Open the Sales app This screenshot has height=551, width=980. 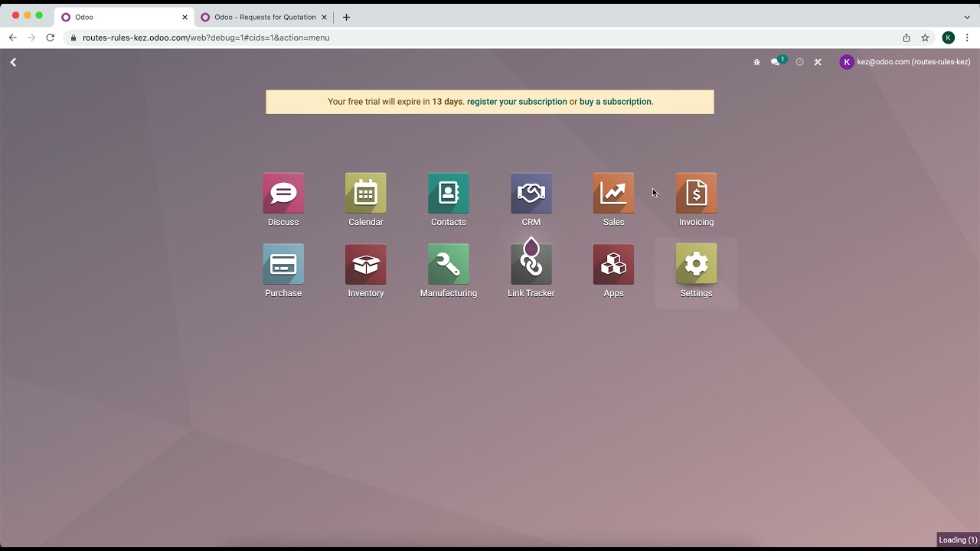pos(614,200)
